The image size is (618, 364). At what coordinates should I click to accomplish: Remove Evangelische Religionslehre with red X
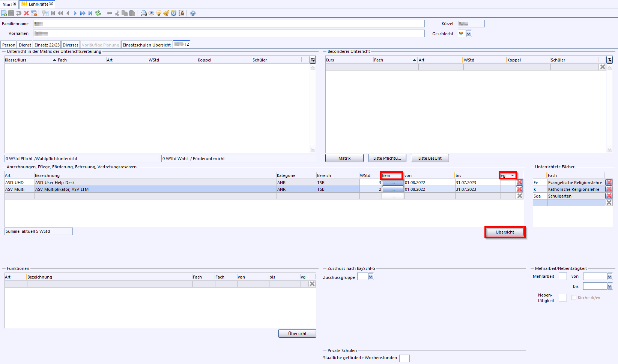click(x=609, y=183)
